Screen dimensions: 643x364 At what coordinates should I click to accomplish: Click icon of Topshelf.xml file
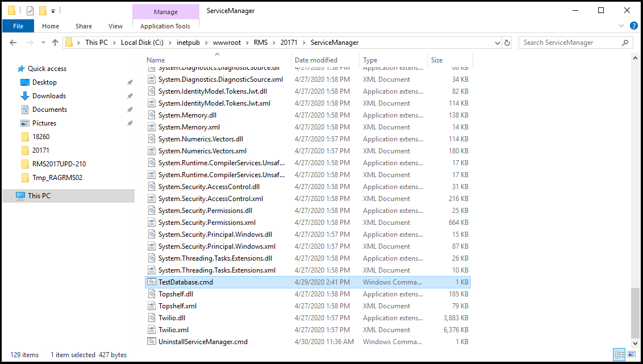(152, 306)
